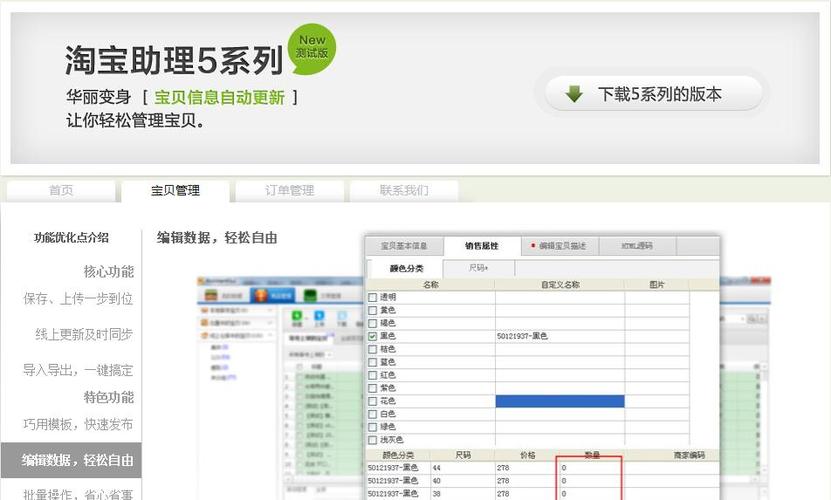This screenshot has height=500, width=831.
Task: Switch to the 宝贝管理 tab
Action: pyautogui.click(x=175, y=190)
